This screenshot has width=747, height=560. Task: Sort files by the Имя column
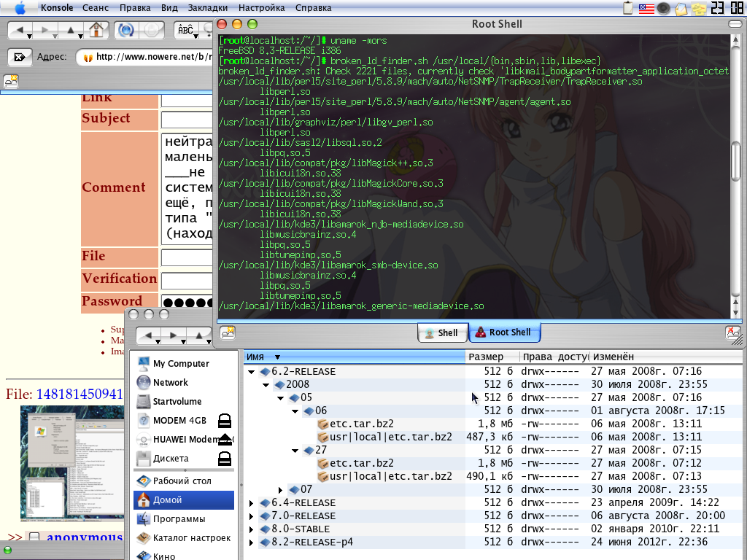[x=355, y=357]
